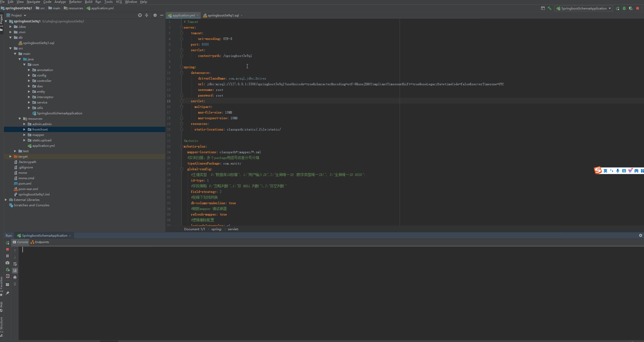Toggle fold marker at spring: line
Screen dimensions: 644x342
point(182,67)
